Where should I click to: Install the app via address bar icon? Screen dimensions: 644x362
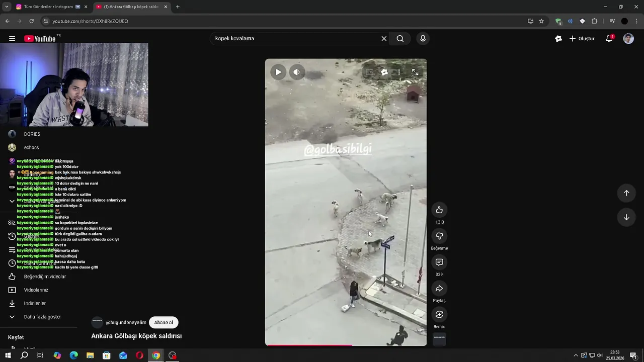(530, 21)
